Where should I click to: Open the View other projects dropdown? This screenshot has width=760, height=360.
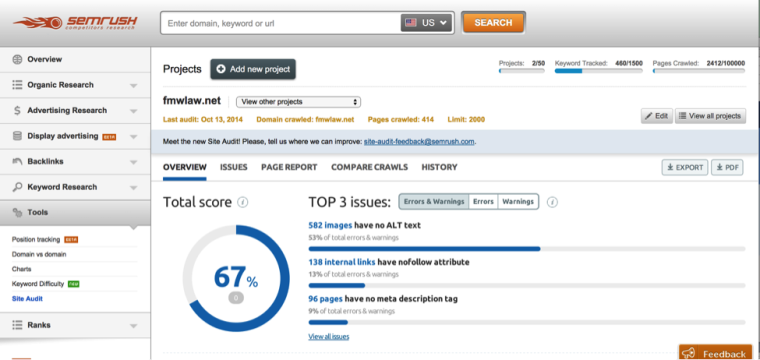(x=298, y=102)
